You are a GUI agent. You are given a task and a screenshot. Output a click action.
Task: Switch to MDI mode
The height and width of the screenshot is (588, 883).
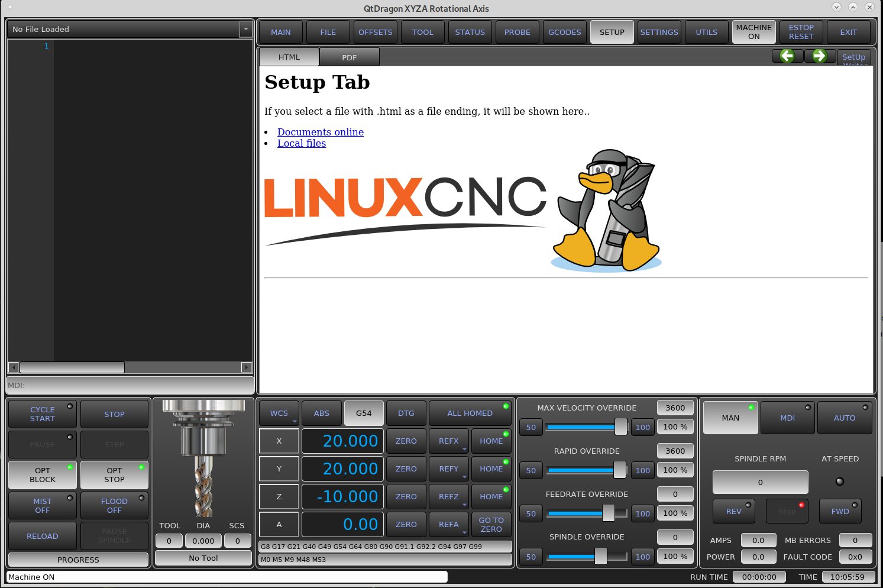click(788, 418)
